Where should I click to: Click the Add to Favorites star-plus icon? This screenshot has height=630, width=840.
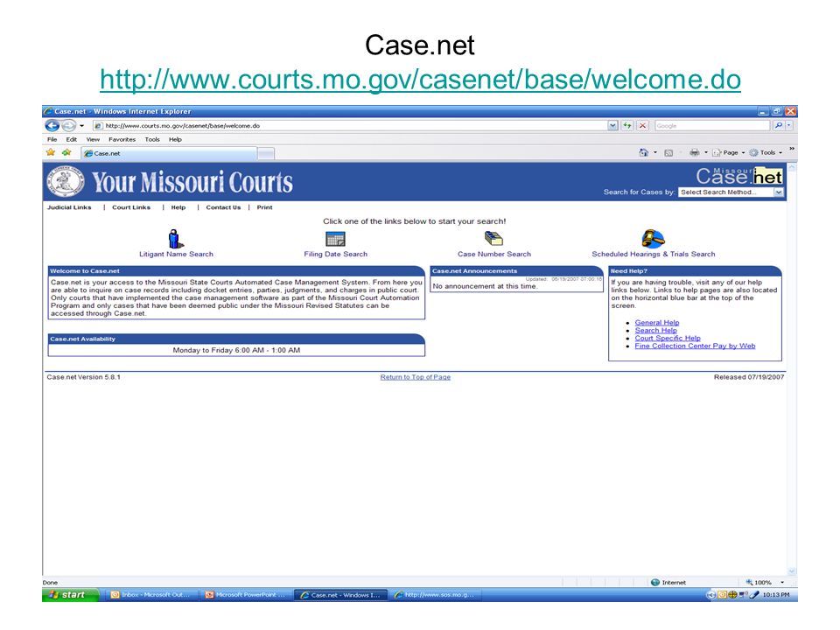coord(66,152)
